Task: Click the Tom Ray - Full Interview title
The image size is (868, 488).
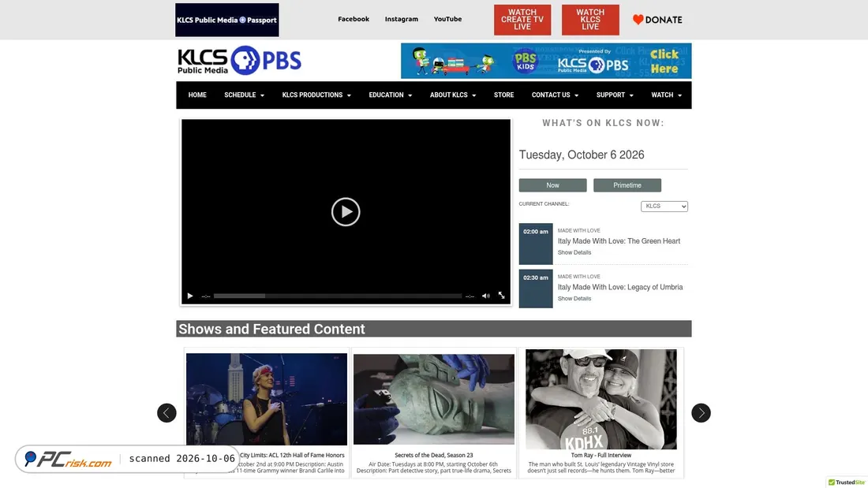Action: click(x=601, y=455)
